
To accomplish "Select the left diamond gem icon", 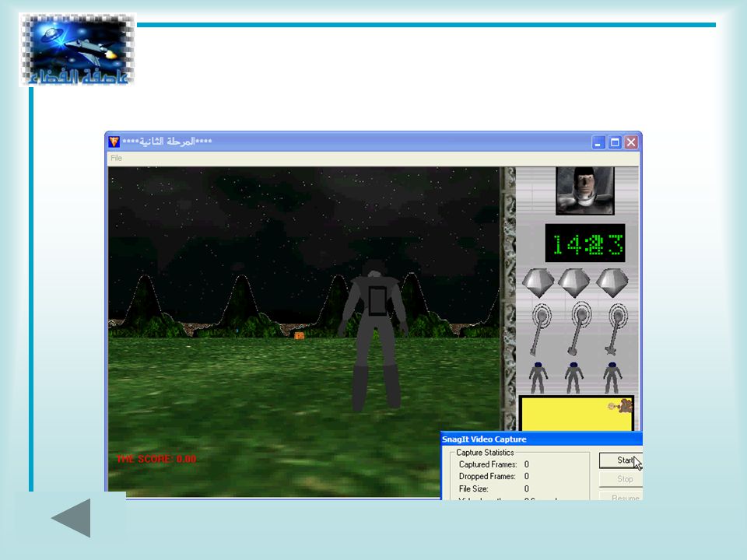I will pos(538,282).
